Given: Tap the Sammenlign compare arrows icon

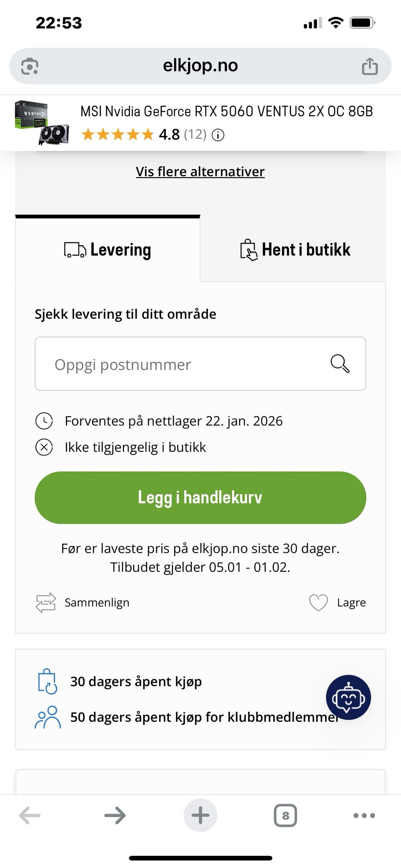Looking at the screenshot, I should click(46, 603).
